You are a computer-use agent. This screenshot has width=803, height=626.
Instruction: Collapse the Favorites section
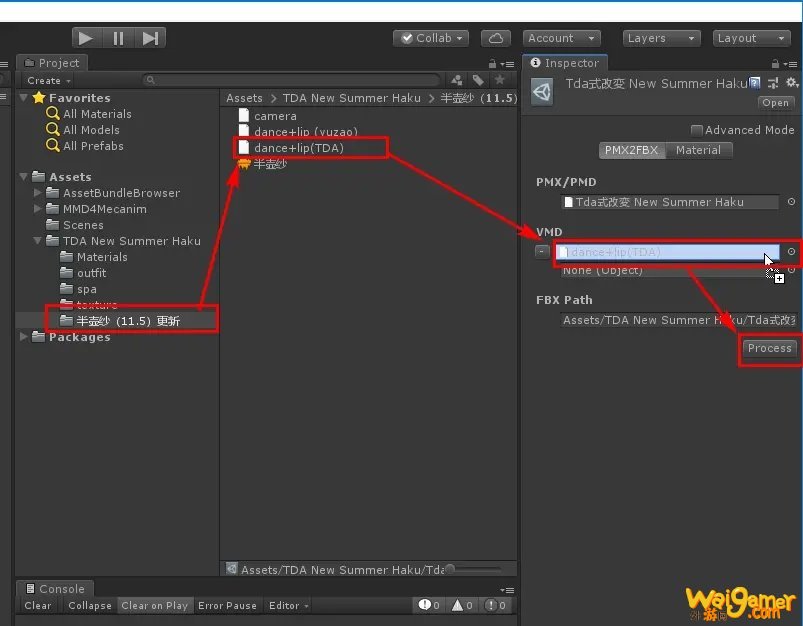(24, 97)
